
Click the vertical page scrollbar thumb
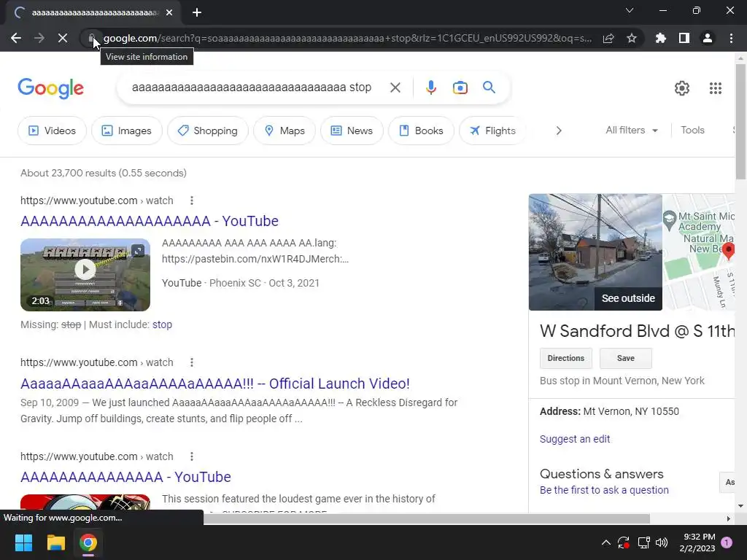740,122
